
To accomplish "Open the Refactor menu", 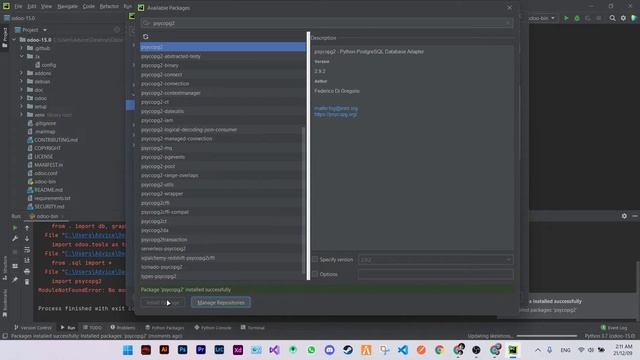I will [x=109, y=6].
